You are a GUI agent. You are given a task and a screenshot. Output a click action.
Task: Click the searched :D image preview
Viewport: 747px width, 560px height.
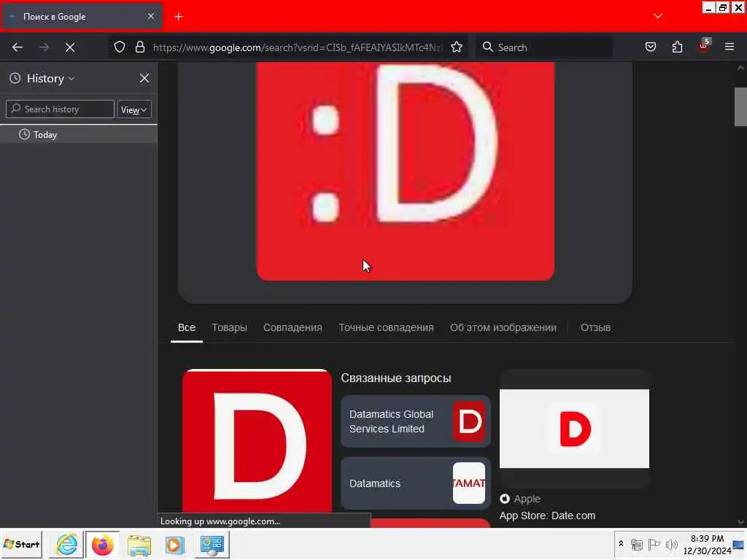[x=405, y=171]
